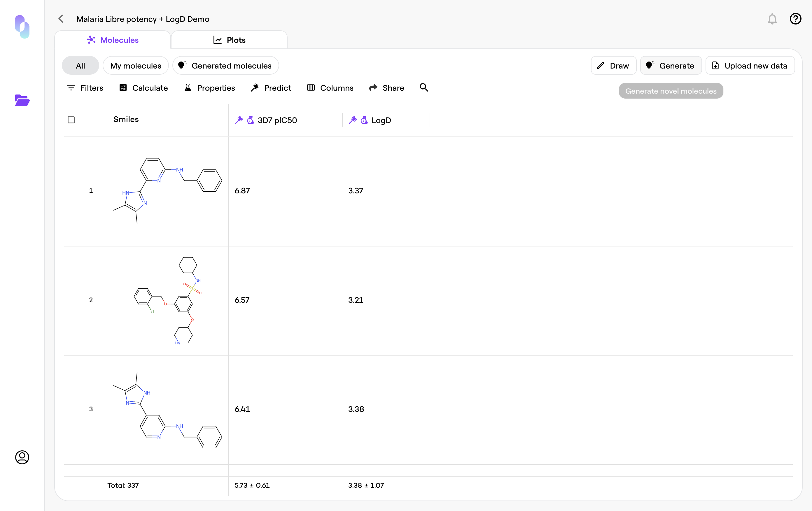812x511 pixels.
Task: Click the search magnifier icon
Action: pyautogui.click(x=423, y=88)
